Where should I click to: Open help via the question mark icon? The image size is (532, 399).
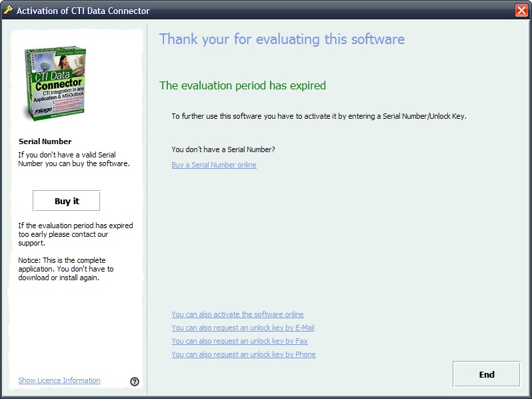135,381
